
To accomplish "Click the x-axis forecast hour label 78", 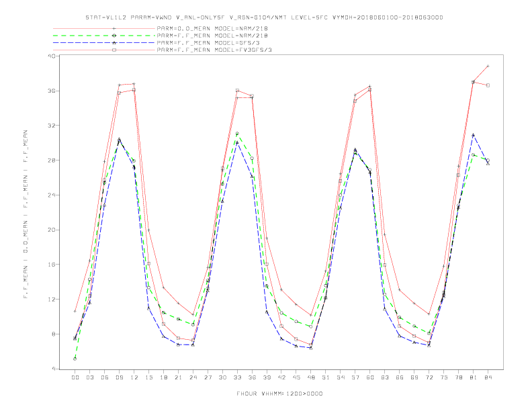I will pyautogui.click(x=459, y=377).
